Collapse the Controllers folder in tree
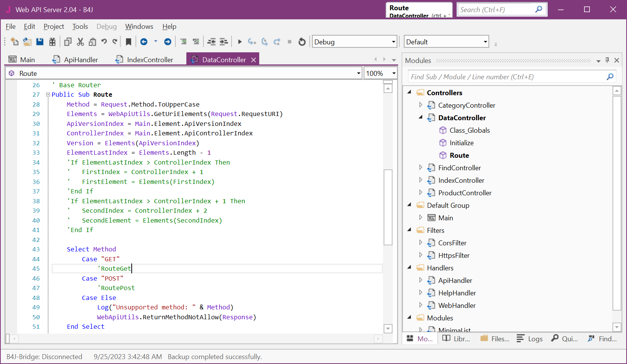 [x=409, y=93]
